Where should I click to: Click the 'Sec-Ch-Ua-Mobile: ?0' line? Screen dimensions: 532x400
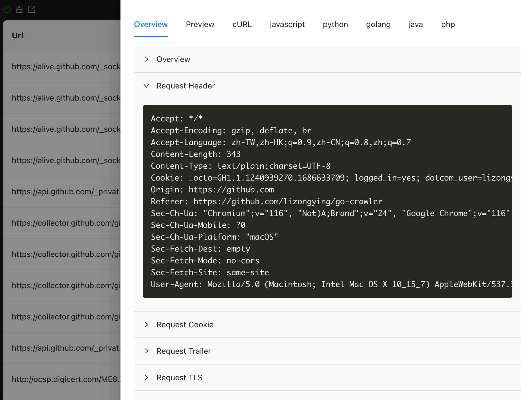tap(198, 225)
